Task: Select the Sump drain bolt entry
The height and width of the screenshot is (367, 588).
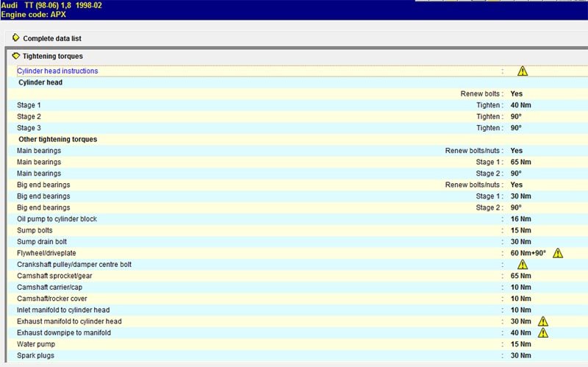Action: [43, 242]
